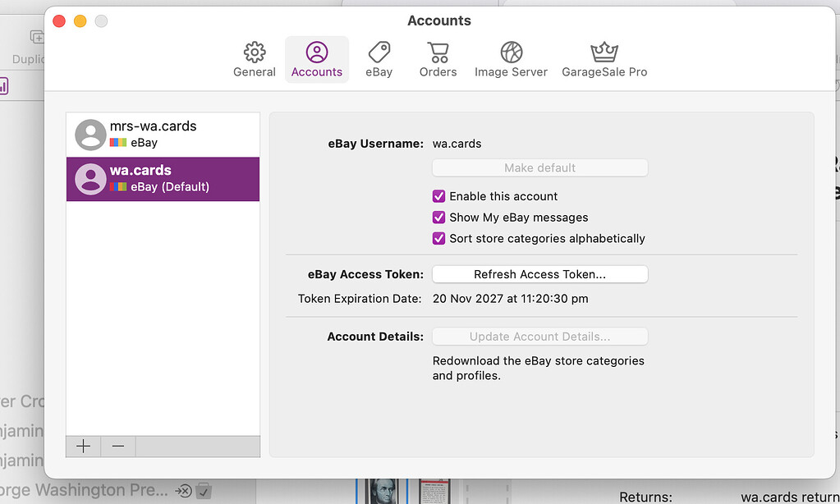The width and height of the screenshot is (840, 504).
Task: Select George Washington Pre... listing in background
Action: (x=84, y=490)
